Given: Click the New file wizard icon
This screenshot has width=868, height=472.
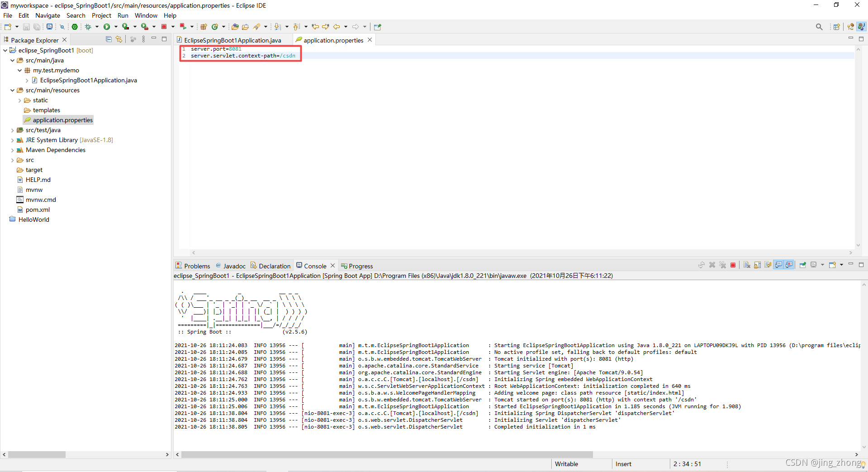Looking at the screenshot, I should [x=8, y=27].
